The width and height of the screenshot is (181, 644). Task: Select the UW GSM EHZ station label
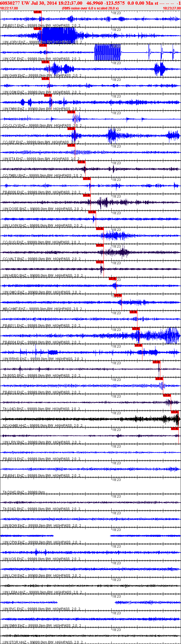13,92
